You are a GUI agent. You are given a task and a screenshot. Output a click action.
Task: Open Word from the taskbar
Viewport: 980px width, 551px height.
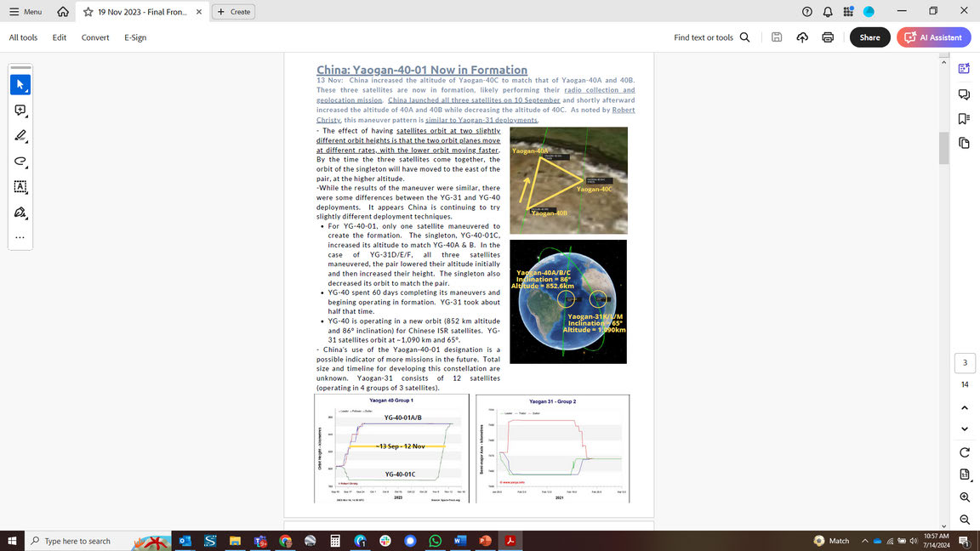[x=460, y=541]
